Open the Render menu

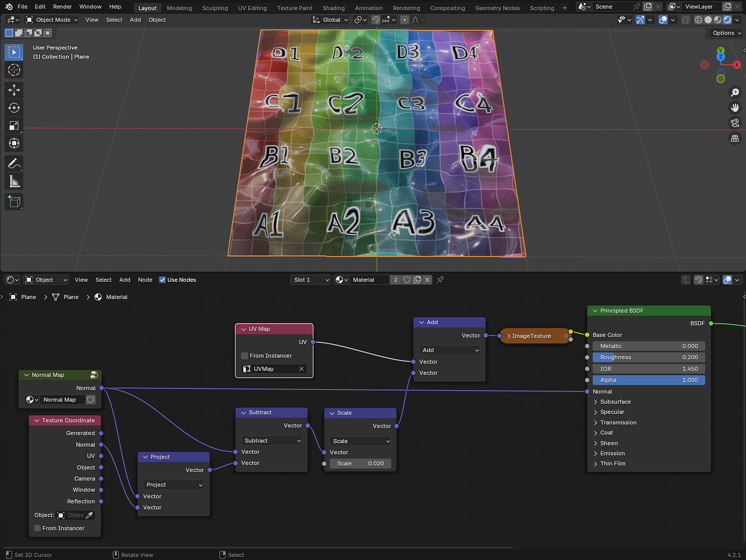pyautogui.click(x=62, y=7)
